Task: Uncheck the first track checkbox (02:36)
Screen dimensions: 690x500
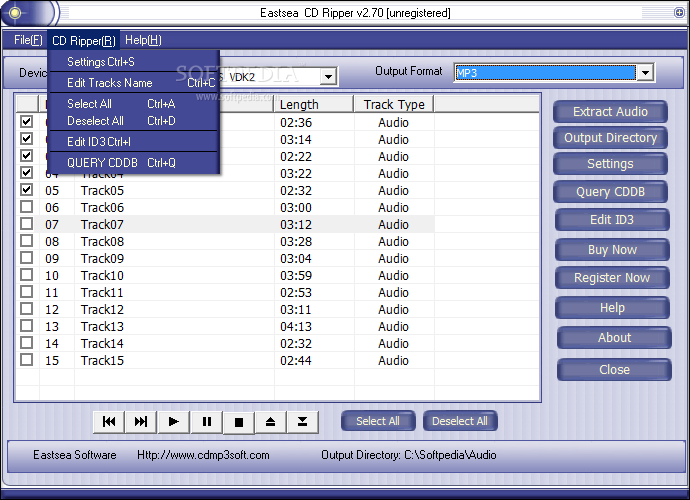Action: 26,121
